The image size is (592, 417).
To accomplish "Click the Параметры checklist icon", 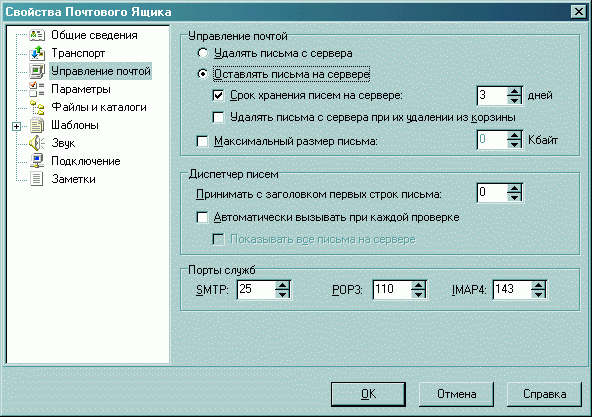I will click(x=37, y=89).
